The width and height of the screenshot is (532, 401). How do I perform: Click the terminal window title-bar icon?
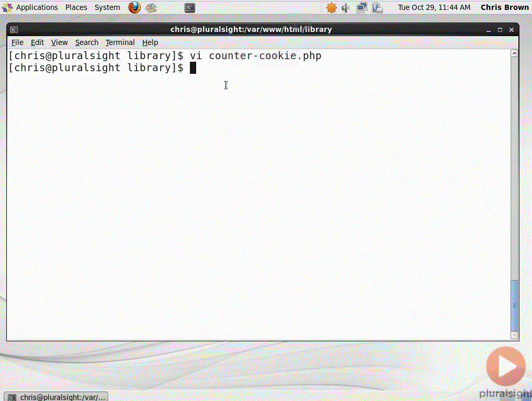(x=14, y=30)
